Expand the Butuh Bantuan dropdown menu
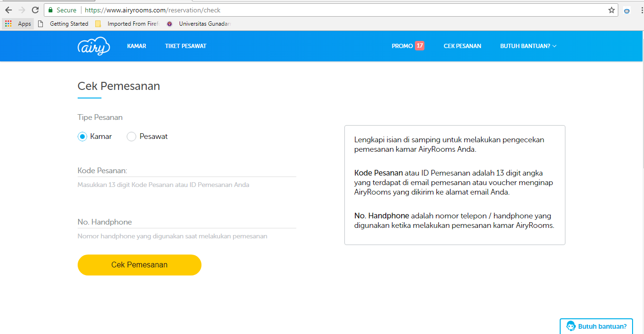 (x=528, y=46)
